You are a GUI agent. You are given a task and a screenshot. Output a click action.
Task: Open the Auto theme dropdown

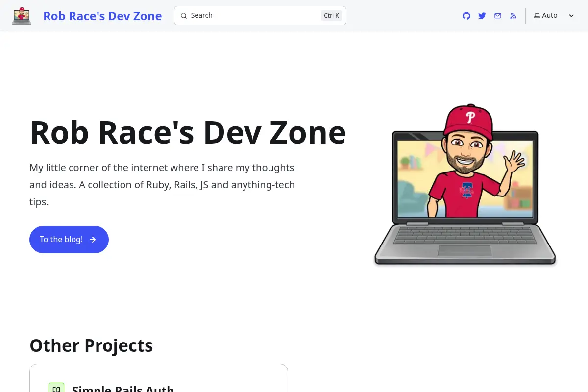[x=554, y=16]
